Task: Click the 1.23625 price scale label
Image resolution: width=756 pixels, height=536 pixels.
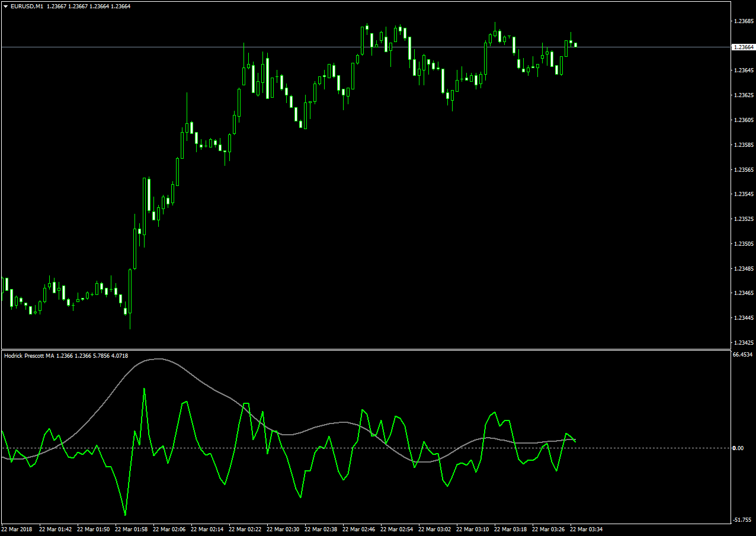Action: point(743,95)
